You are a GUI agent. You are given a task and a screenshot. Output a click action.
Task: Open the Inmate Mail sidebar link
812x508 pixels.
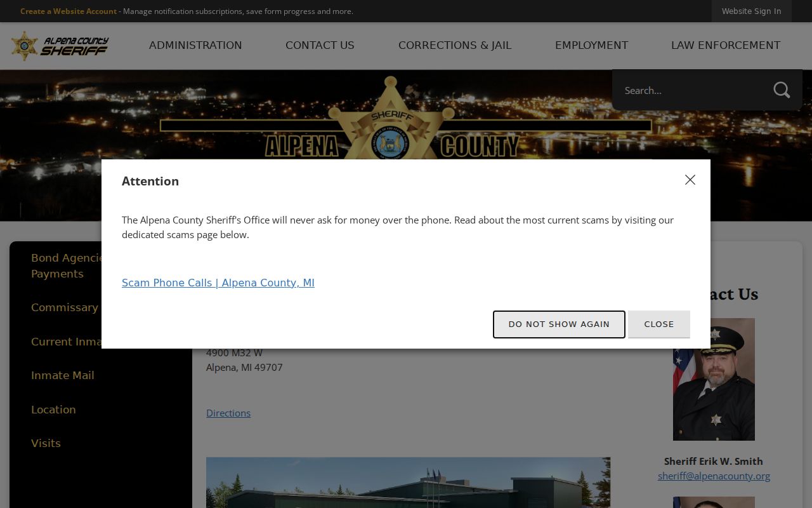[x=63, y=375]
